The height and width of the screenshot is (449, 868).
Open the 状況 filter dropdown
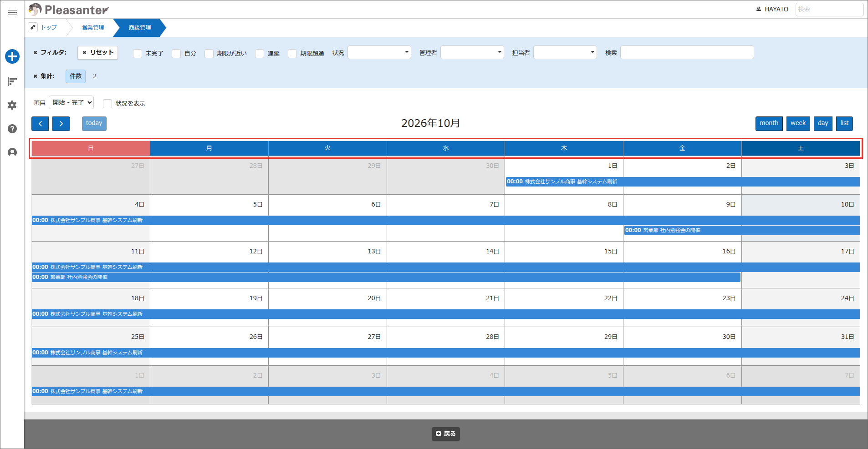(x=379, y=52)
